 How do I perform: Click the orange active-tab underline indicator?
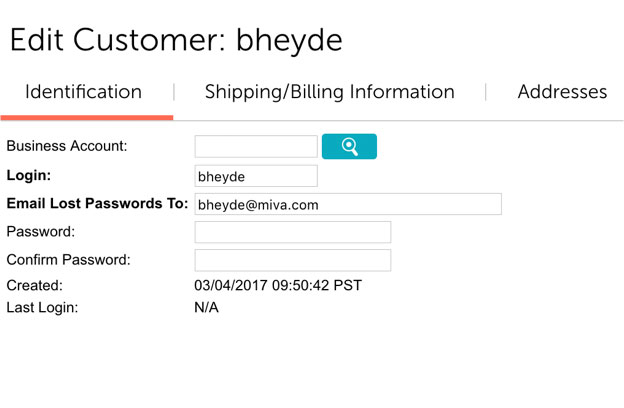pyautogui.click(x=87, y=117)
